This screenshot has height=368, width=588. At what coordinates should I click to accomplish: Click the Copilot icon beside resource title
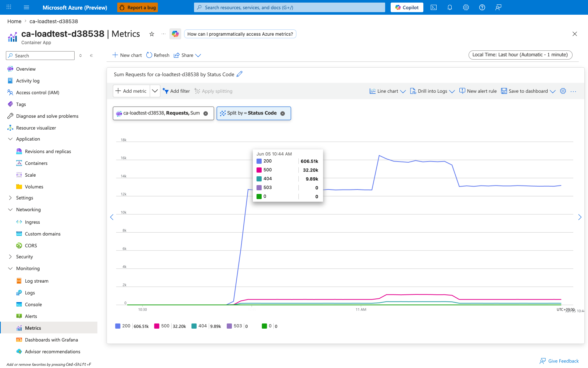tap(175, 34)
